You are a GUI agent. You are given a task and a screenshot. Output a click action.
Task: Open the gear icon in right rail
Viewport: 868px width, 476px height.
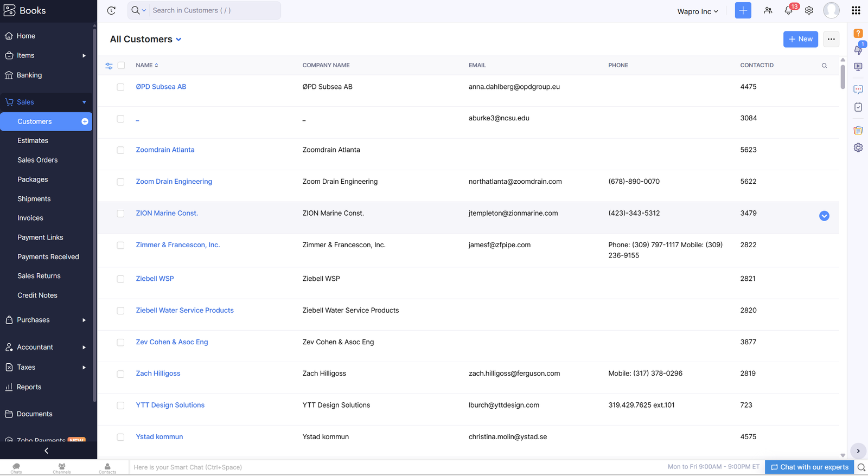tap(858, 147)
